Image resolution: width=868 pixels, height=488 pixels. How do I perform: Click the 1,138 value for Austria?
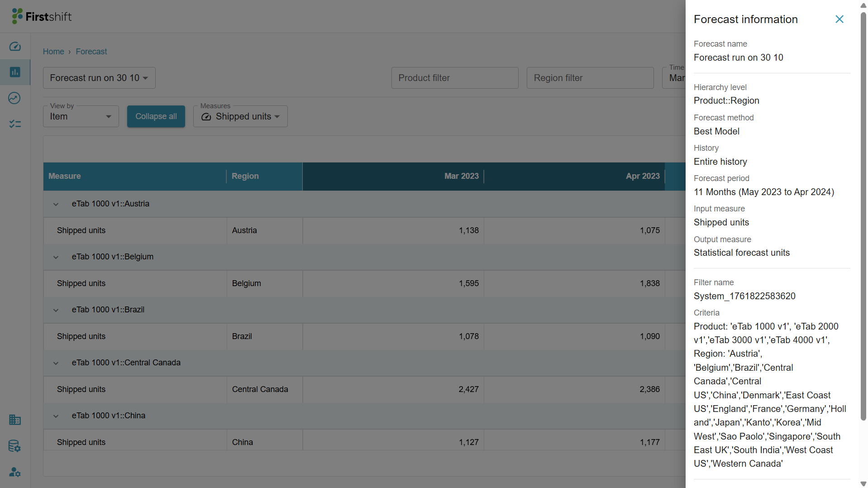click(x=468, y=230)
